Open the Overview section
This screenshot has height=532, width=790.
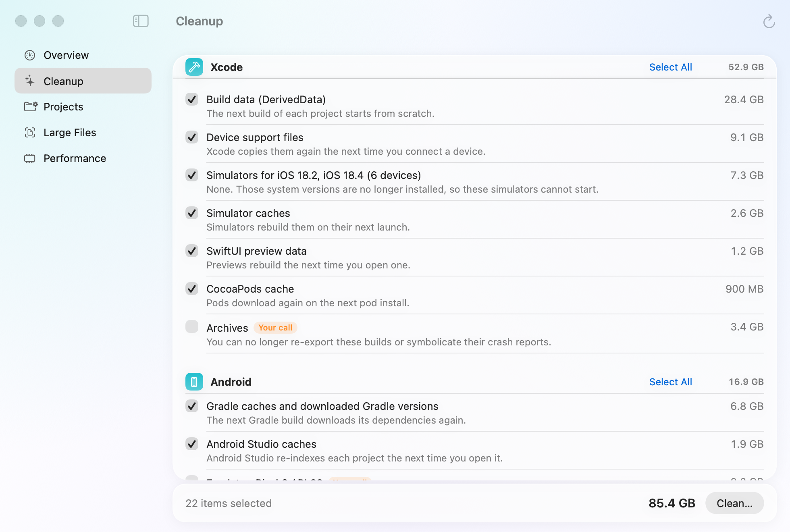pos(83,55)
